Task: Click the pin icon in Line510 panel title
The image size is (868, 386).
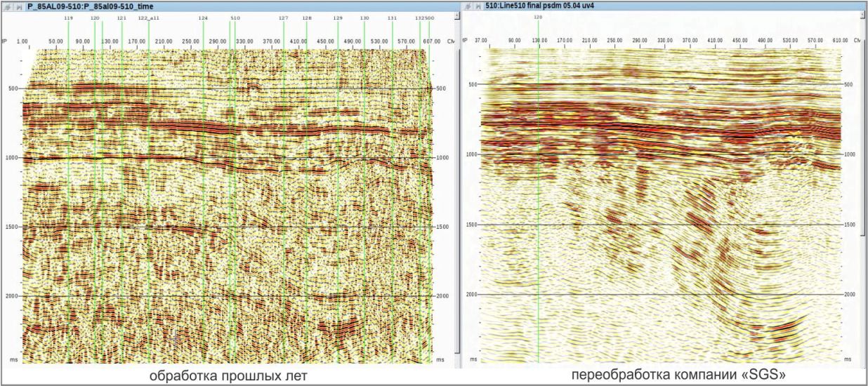Action: tap(467, 6)
